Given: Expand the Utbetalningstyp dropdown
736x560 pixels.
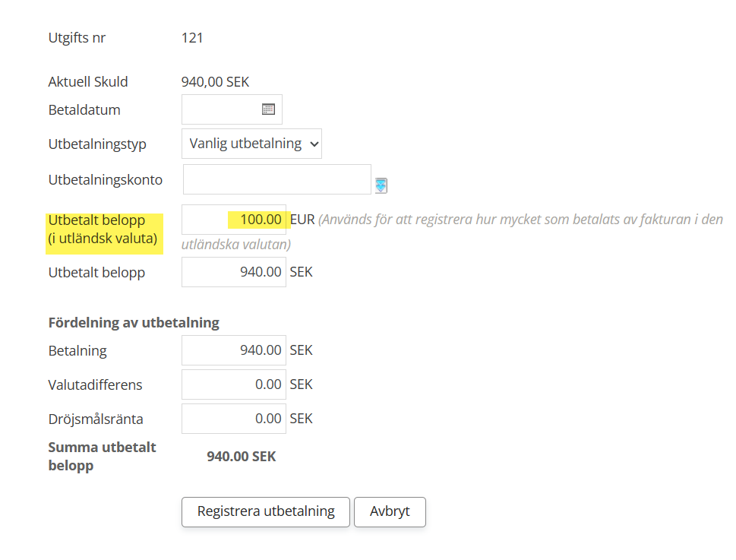Looking at the screenshot, I should [x=251, y=144].
